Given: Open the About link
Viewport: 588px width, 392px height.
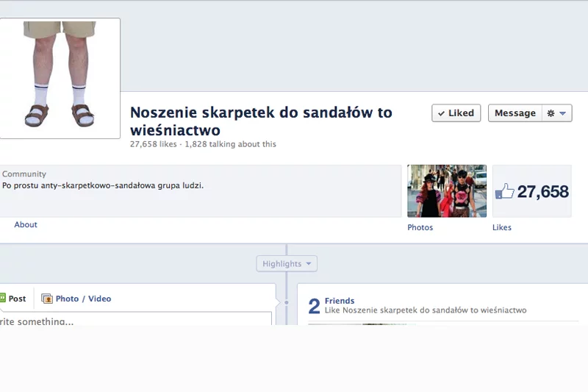Looking at the screenshot, I should click(x=26, y=224).
